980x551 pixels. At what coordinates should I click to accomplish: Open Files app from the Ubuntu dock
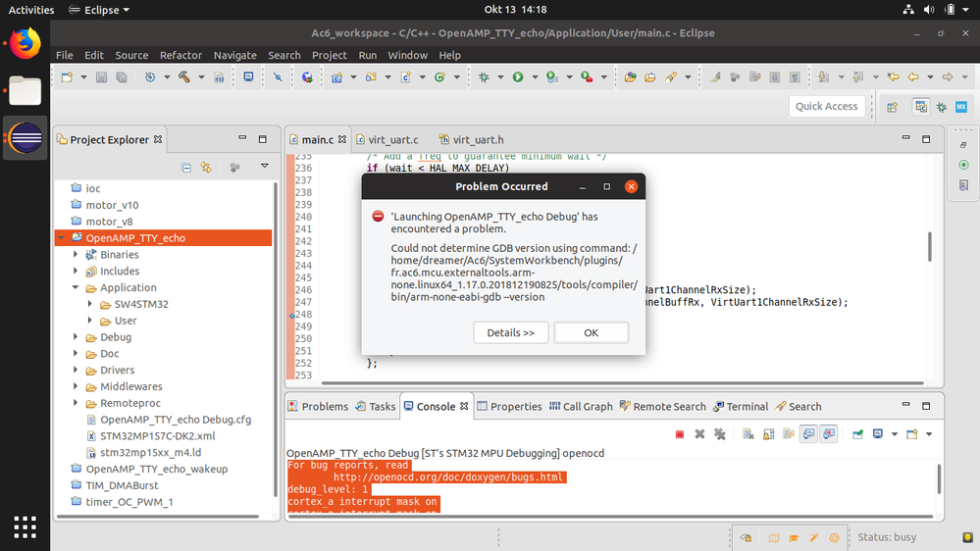point(25,90)
